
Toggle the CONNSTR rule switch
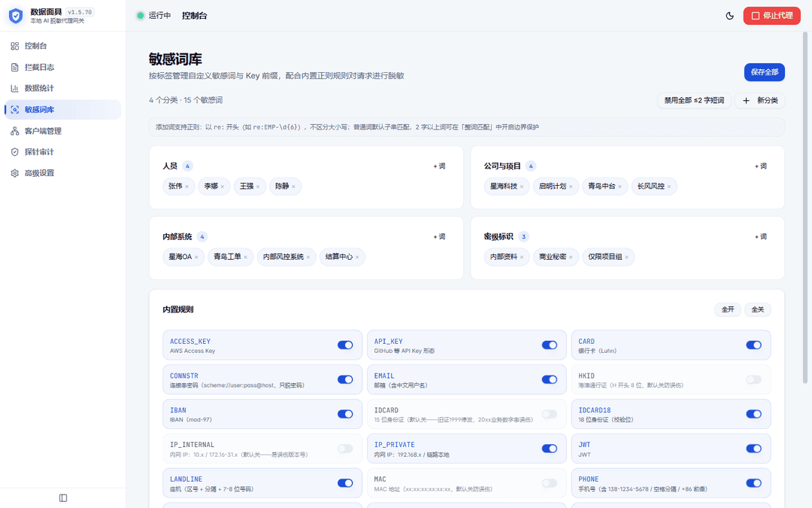(345, 379)
